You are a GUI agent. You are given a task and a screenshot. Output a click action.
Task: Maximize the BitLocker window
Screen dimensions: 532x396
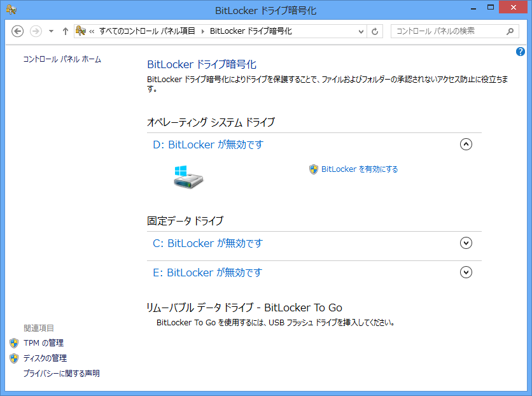[491, 8]
